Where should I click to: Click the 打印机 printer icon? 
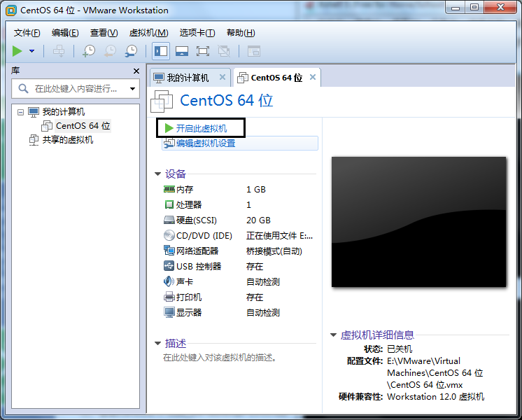click(x=169, y=297)
